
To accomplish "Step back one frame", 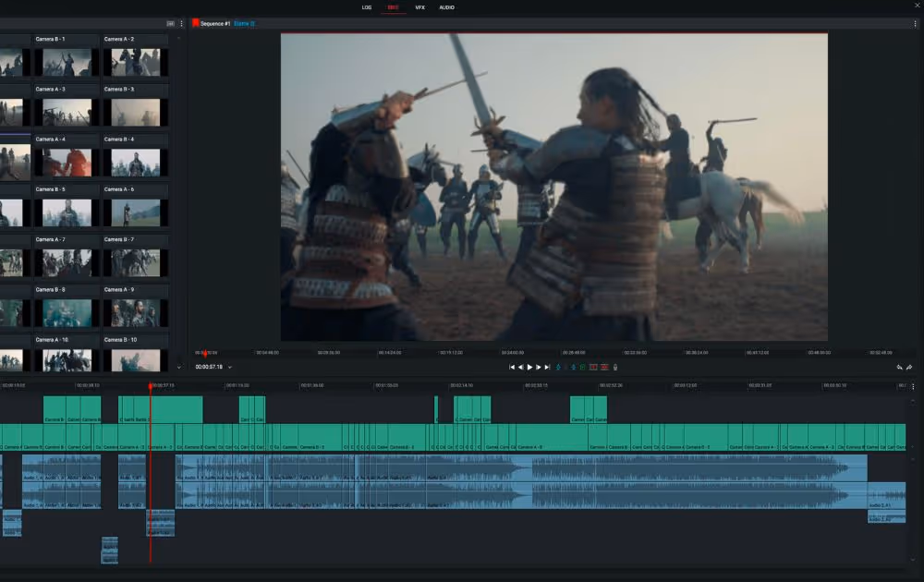I will pos(520,367).
